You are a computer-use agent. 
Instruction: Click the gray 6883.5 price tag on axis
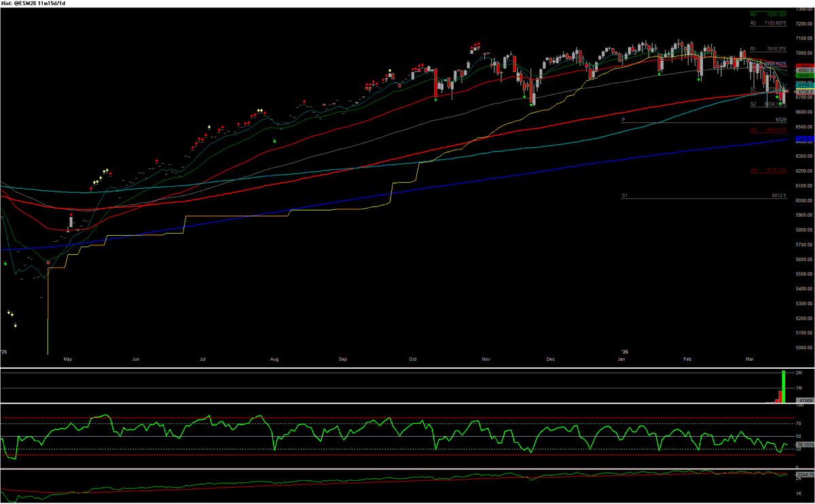coord(805,71)
